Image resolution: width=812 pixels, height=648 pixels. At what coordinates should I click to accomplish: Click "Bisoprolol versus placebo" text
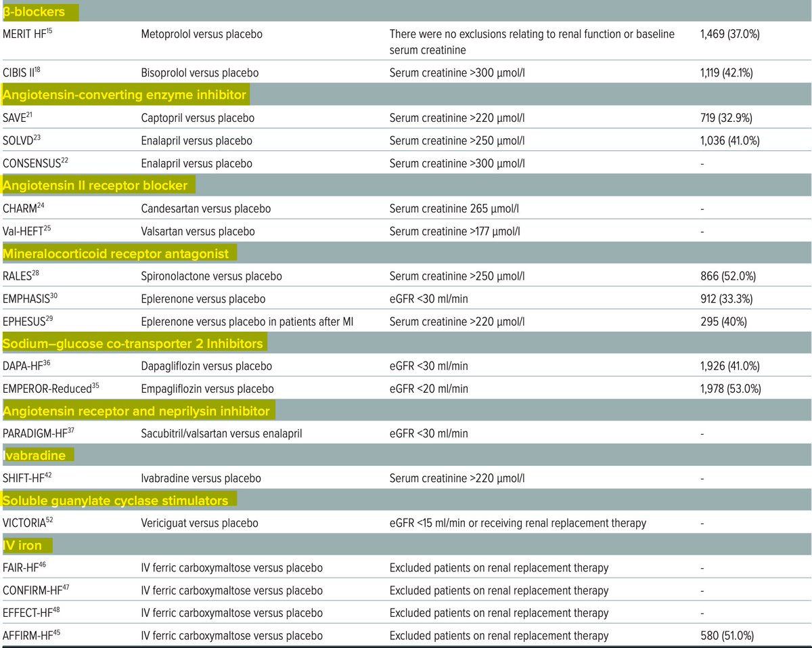click(x=200, y=72)
